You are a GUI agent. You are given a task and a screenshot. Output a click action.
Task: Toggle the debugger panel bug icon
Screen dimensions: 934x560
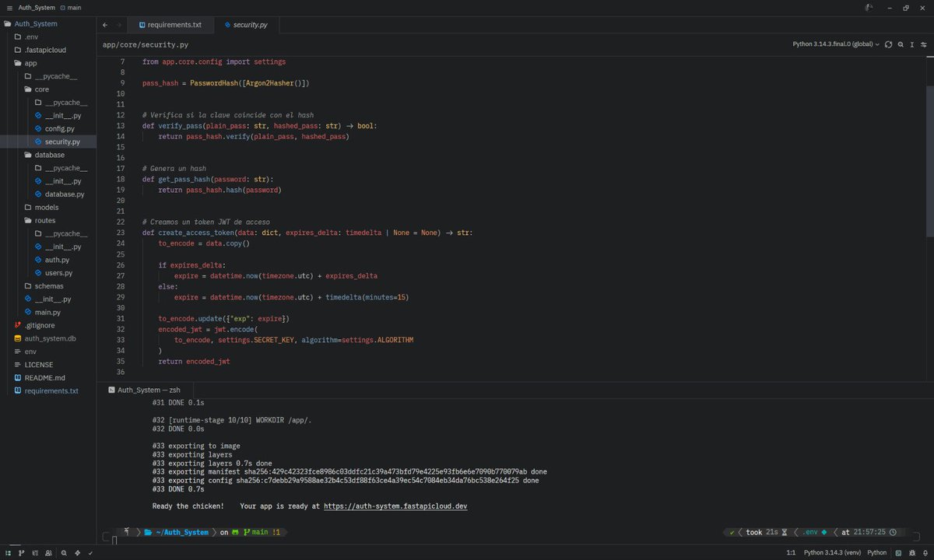[x=912, y=552]
